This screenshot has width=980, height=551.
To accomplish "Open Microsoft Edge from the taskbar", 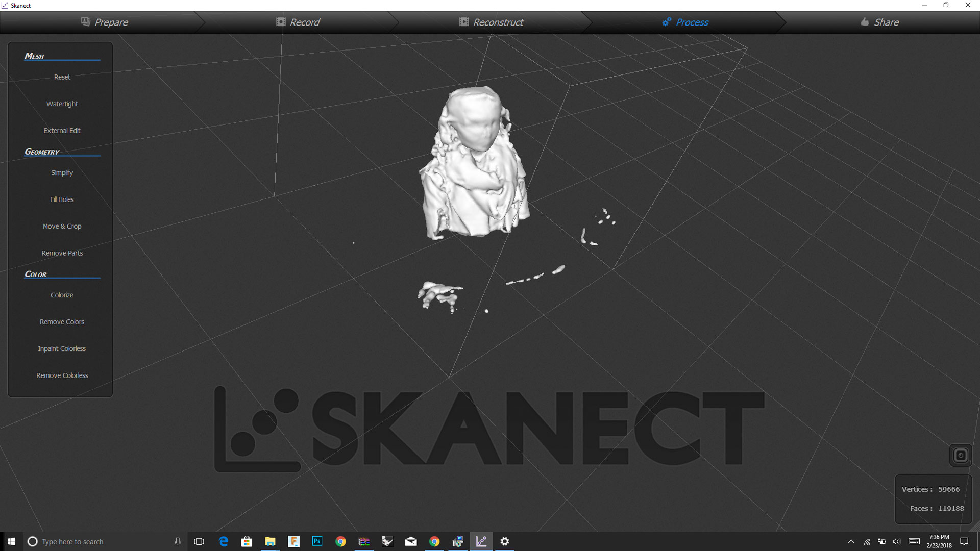I will click(x=224, y=541).
